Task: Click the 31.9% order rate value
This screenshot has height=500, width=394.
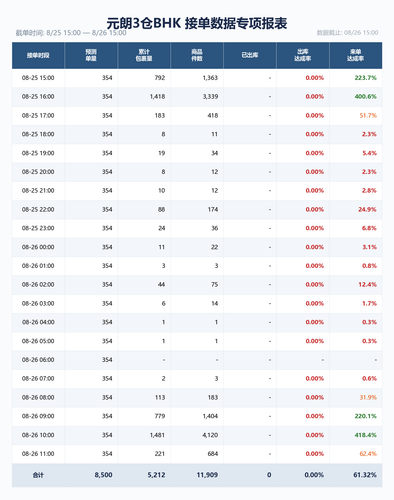Action: [x=368, y=398]
